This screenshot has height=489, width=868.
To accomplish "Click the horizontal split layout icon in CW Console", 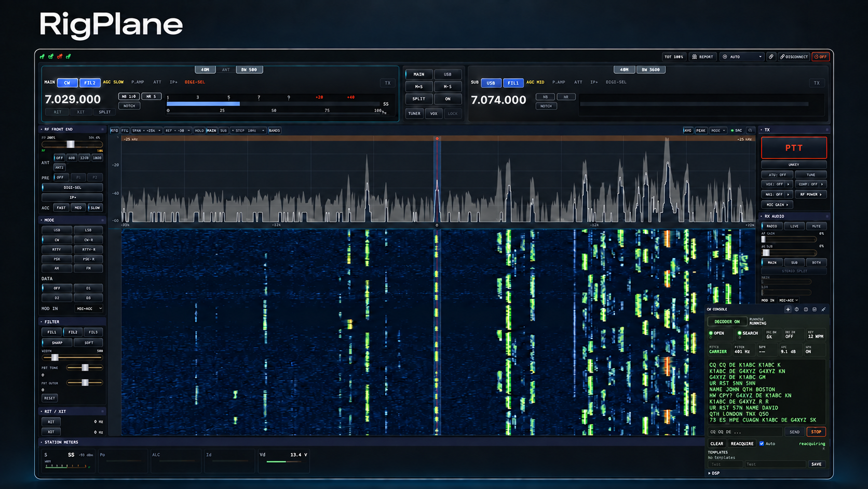I will (815, 309).
